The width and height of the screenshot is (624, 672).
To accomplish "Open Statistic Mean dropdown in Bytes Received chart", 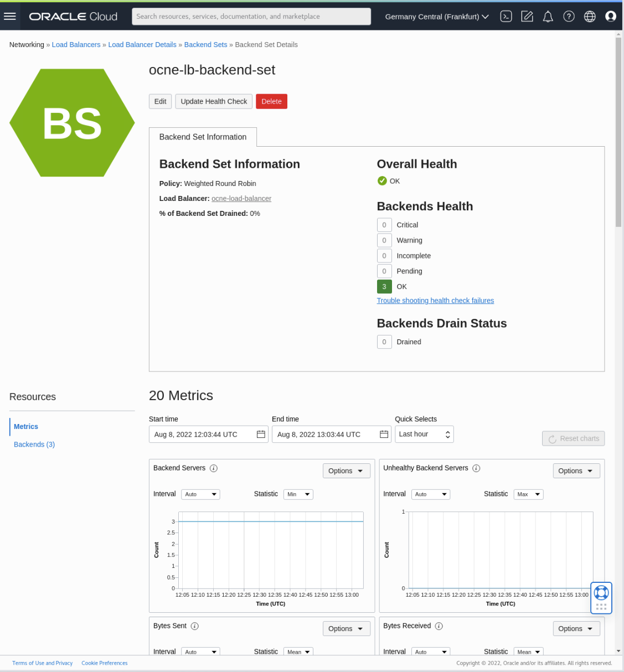I will pos(528,652).
